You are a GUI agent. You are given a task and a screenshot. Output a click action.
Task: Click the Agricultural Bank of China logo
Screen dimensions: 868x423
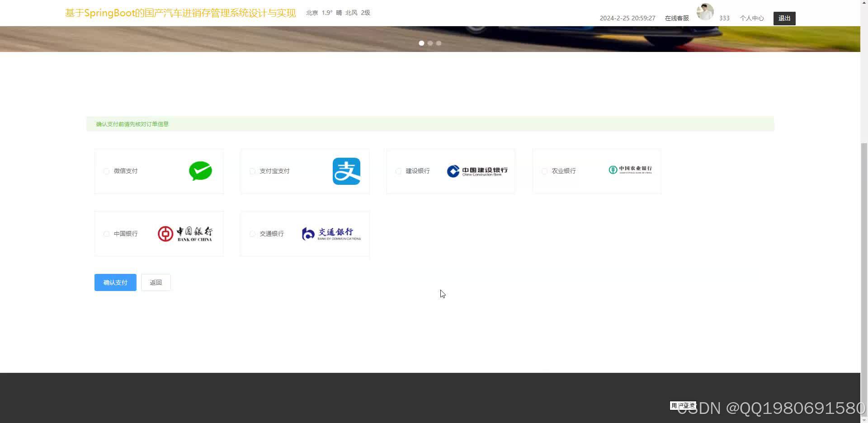pos(630,170)
